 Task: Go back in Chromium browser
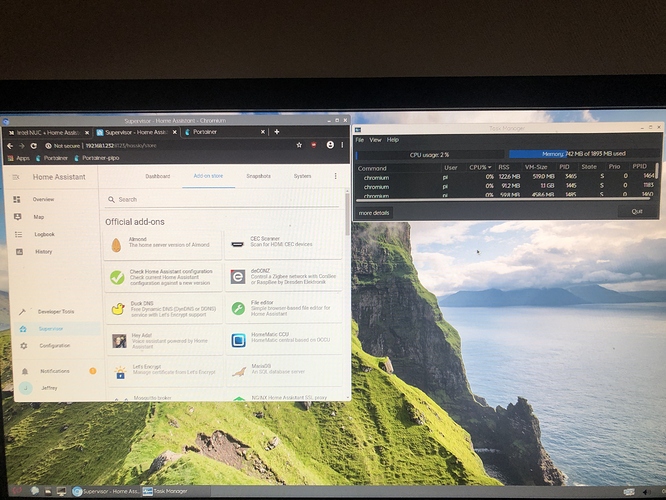tap(10, 146)
